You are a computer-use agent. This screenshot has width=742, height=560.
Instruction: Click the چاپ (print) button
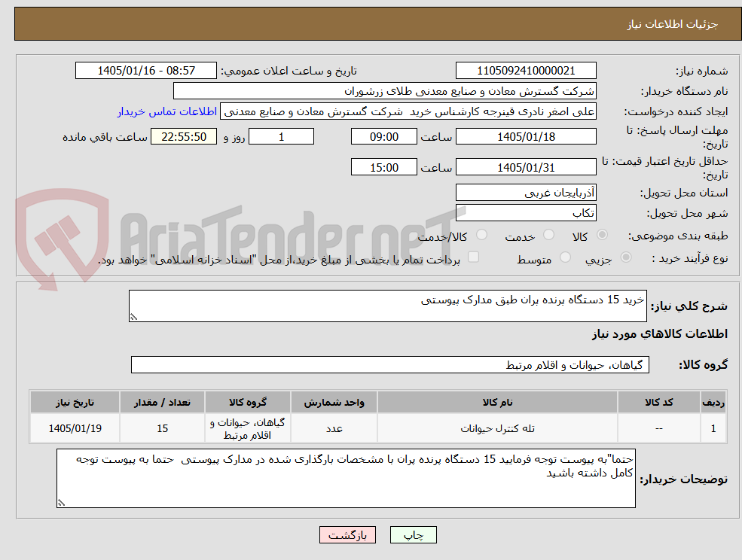[413, 535]
